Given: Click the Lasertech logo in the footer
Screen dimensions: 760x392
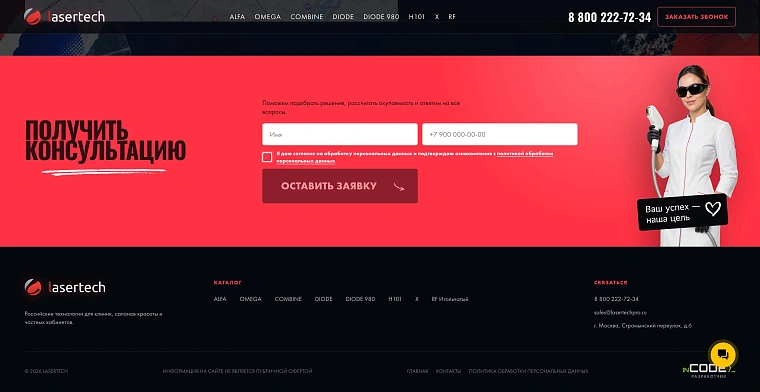Looking at the screenshot, I should coord(65,287).
